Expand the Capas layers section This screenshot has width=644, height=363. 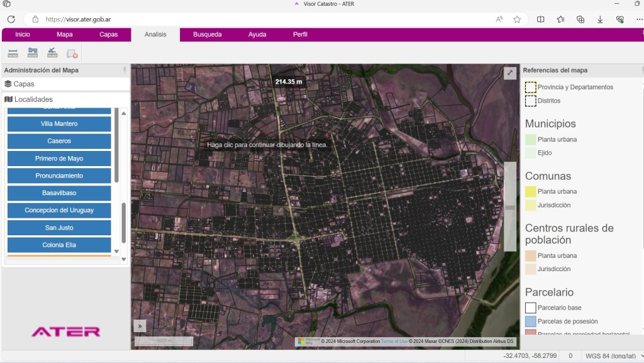click(65, 84)
